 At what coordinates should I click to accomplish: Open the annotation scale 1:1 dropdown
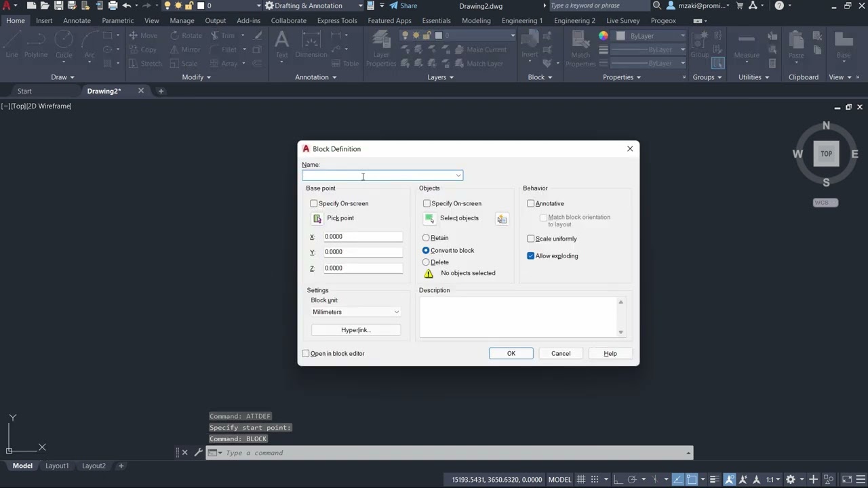(x=773, y=479)
